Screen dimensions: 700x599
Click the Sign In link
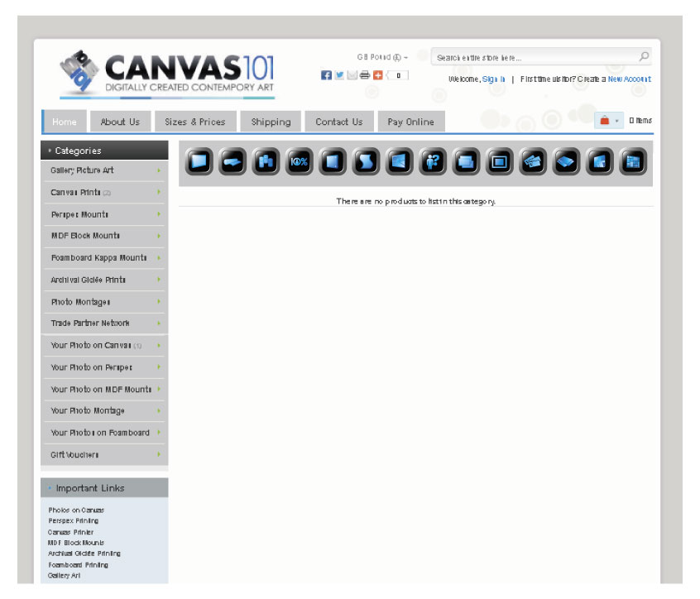[493, 79]
